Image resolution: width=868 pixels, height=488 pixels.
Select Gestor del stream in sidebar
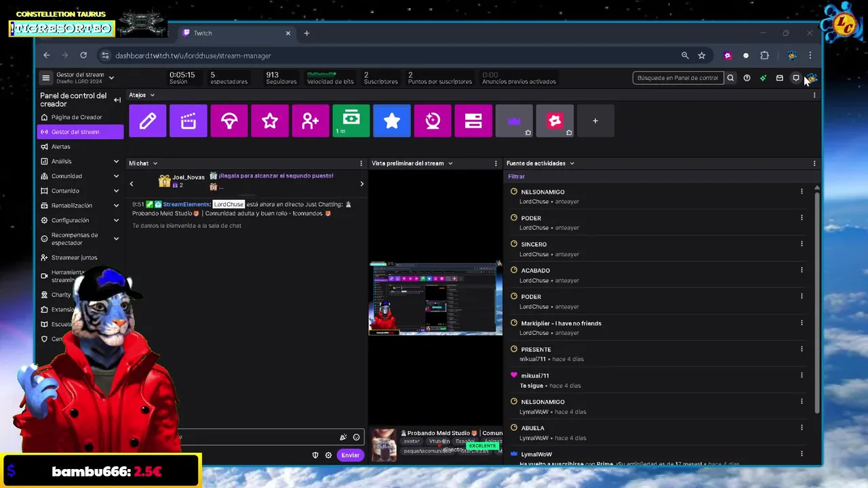pos(80,132)
